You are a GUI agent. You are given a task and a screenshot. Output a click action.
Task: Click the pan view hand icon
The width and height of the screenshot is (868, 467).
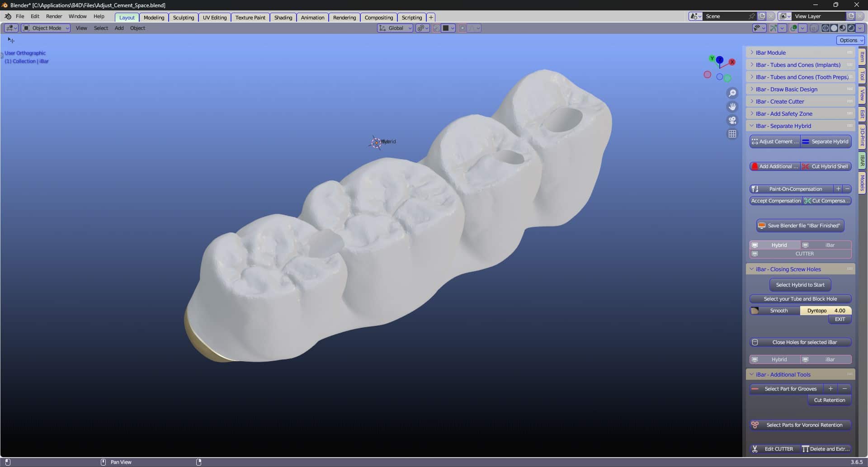click(x=732, y=107)
